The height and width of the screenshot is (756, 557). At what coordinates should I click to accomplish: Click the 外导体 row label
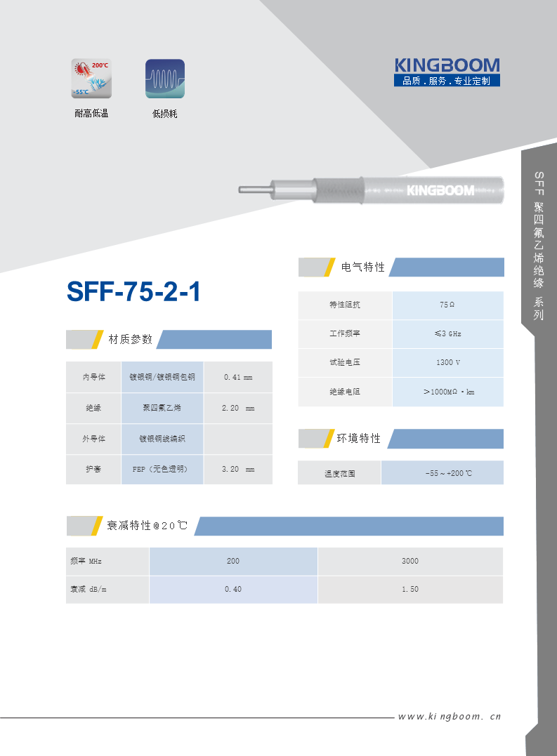(x=93, y=439)
